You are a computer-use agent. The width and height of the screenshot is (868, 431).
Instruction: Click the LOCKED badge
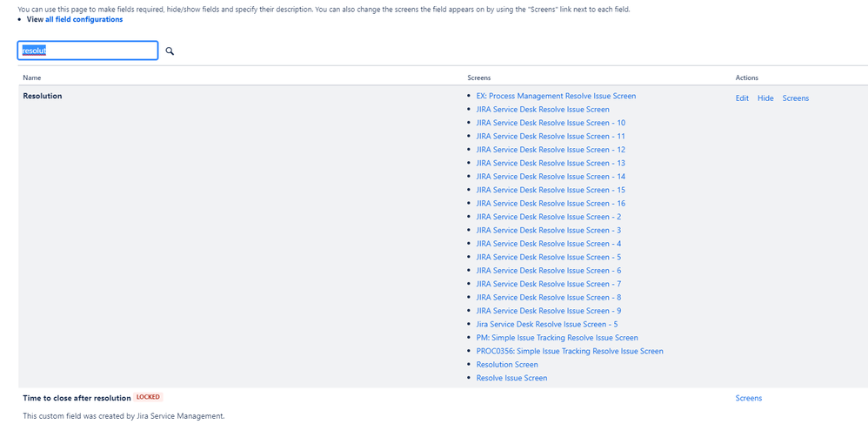(149, 397)
